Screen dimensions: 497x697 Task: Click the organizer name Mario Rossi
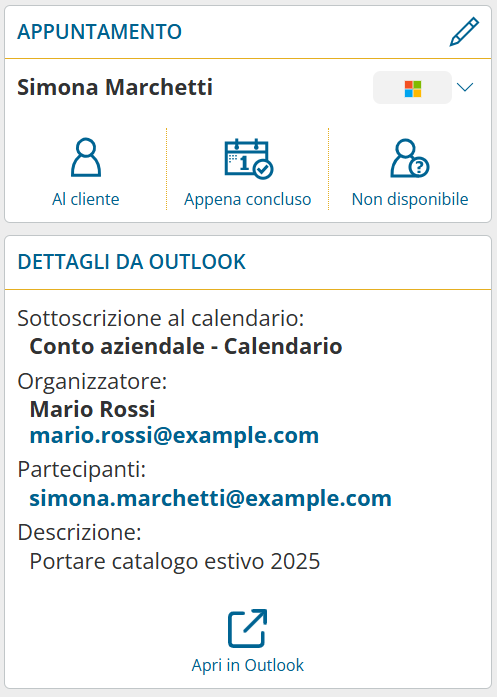92,409
